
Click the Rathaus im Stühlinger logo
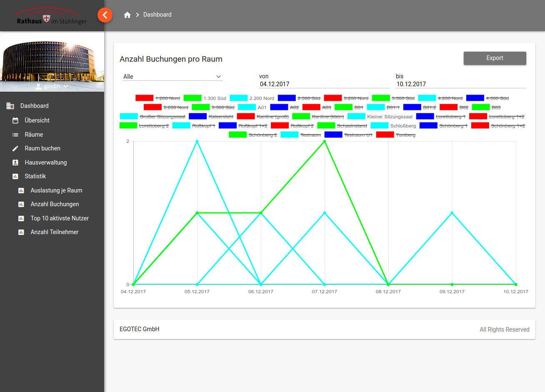pyautogui.click(x=52, y=17)
